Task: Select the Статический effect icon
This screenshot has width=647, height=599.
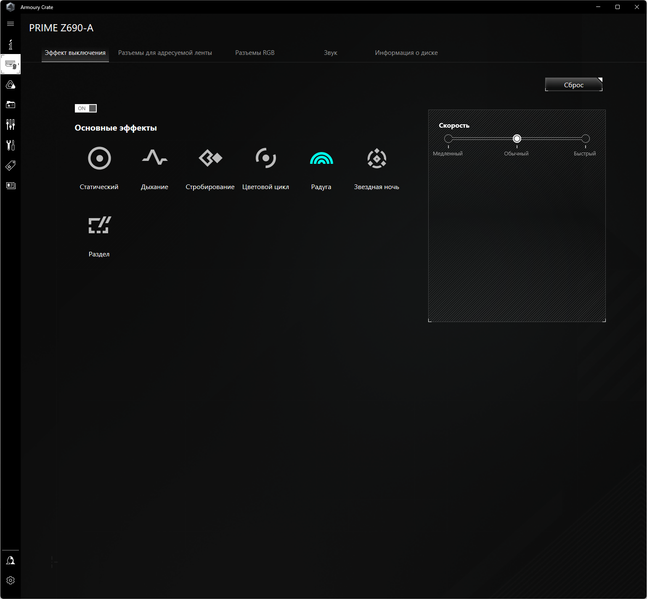Action: pyautogui.click(x=99, y=158)
